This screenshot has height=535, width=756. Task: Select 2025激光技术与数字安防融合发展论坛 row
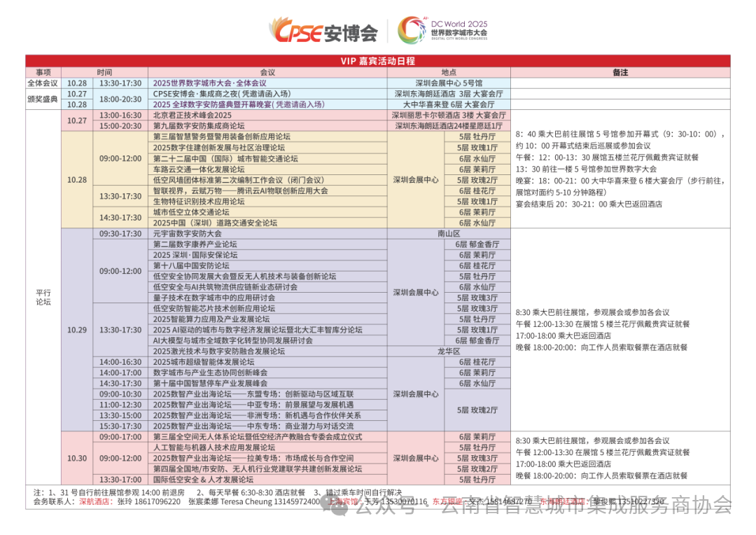(267, 352)
